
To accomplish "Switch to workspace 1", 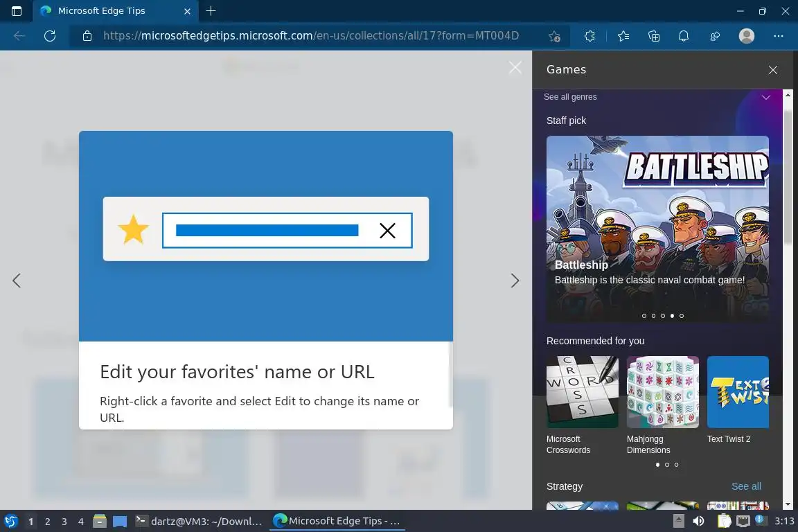I will 31,522.
